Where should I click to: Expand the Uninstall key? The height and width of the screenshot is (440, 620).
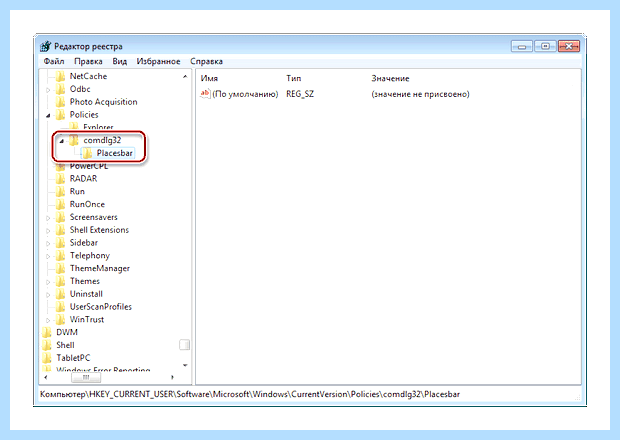(x=48, y=295)
